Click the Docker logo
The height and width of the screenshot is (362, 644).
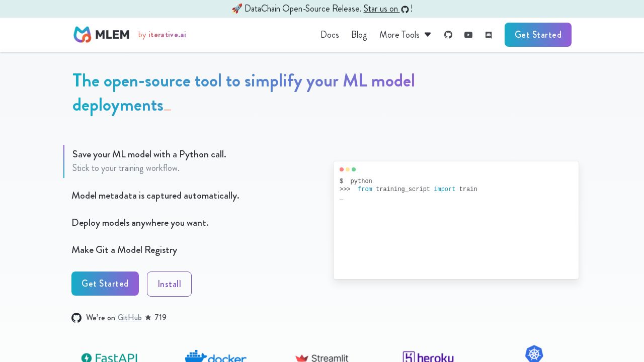pyautogui.click(x=216, y=356)
